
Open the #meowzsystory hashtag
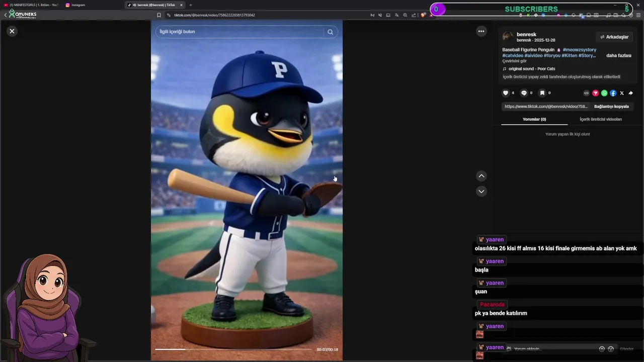tap(580, 50)
